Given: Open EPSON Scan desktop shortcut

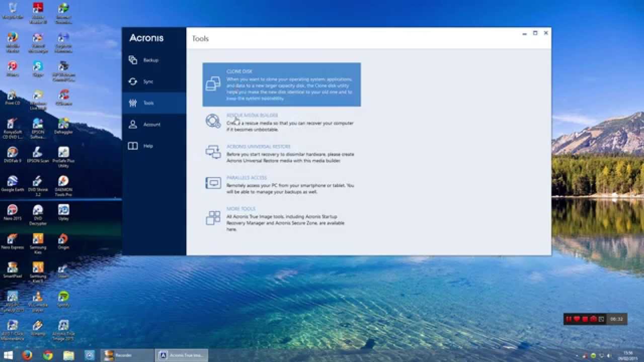Looking at the screenshot, I should [38, 155].
